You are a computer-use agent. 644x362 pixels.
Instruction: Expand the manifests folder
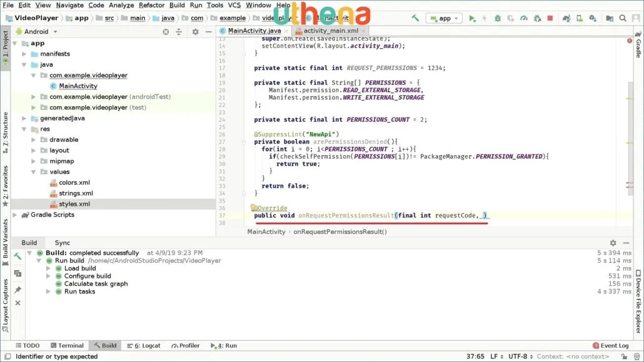tap(24, 54)
